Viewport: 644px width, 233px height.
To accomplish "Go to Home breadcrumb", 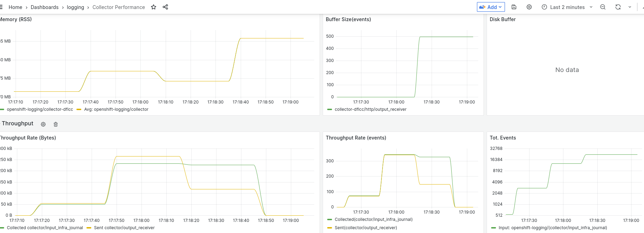I will [x=15, y=7].
